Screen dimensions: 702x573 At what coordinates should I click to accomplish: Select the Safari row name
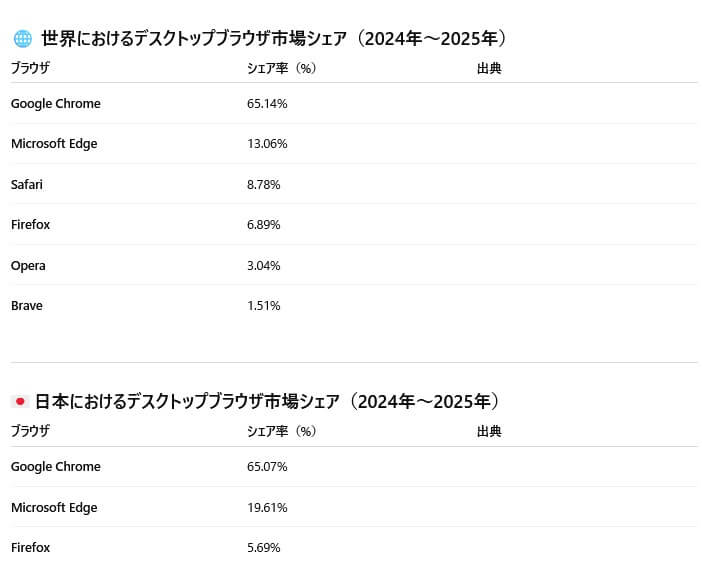tap(27, 184)
